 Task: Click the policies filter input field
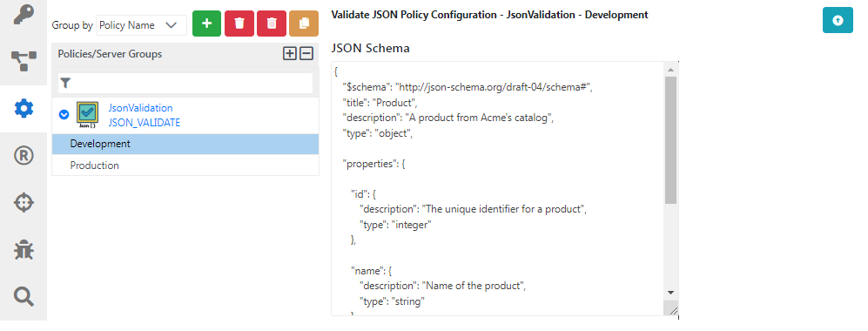point(185,83)
